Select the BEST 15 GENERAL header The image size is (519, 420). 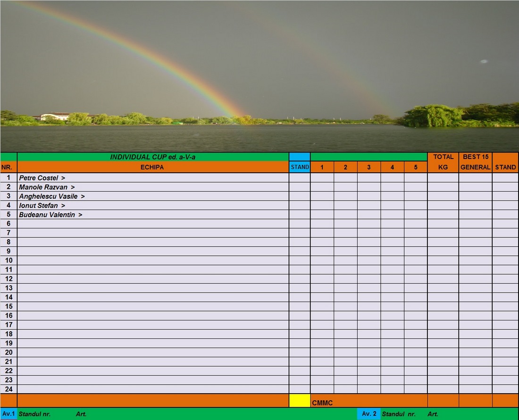[x=475, y=162]
